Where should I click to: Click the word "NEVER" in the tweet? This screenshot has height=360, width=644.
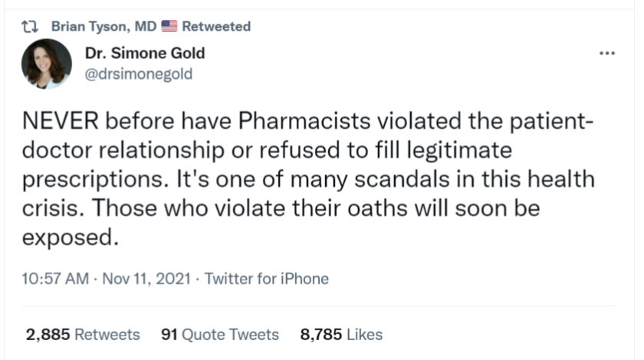60,122
